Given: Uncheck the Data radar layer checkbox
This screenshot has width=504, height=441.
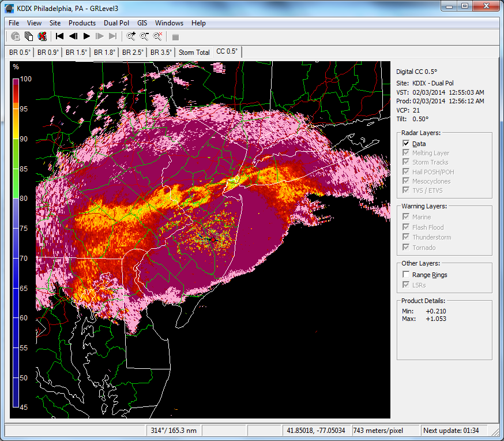Looking at the screenshot, I should [406, 144].
